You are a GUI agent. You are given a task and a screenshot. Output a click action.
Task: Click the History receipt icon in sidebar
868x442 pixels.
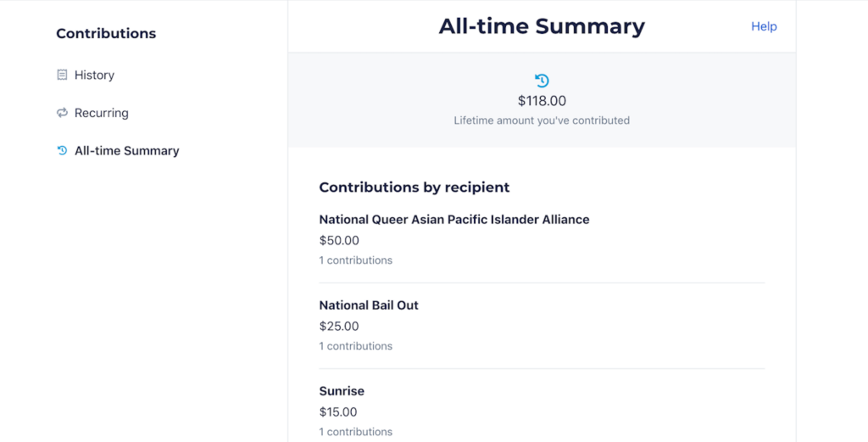click(x=62, y=75)
